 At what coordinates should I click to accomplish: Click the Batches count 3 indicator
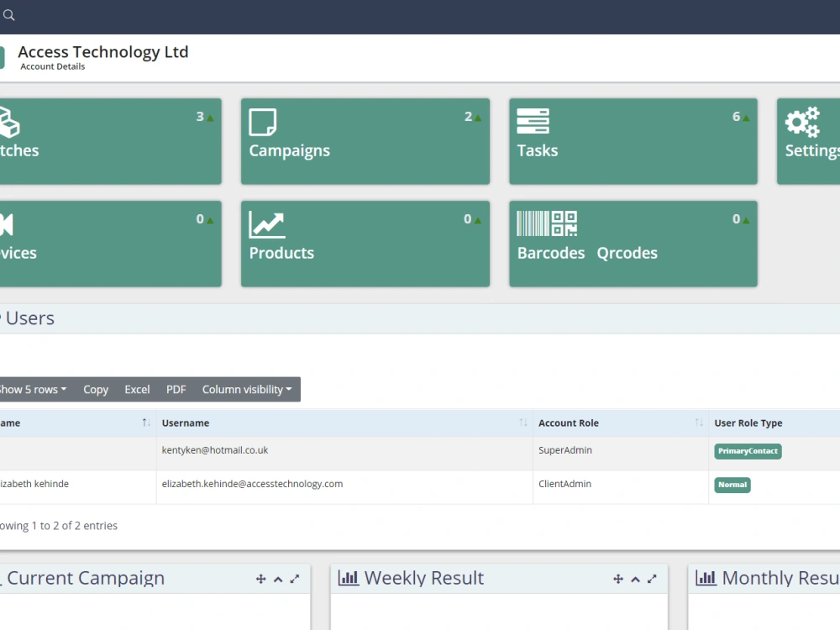click(205, 117)
